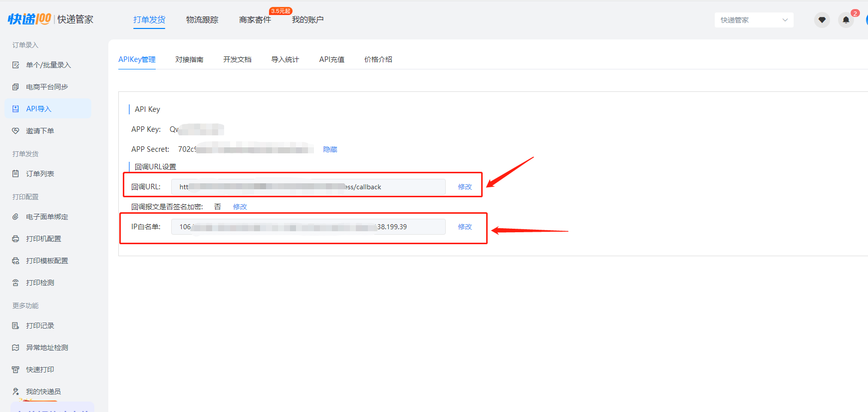Change 回调报文是否签名加密 setting via 修改

[240, 207]
